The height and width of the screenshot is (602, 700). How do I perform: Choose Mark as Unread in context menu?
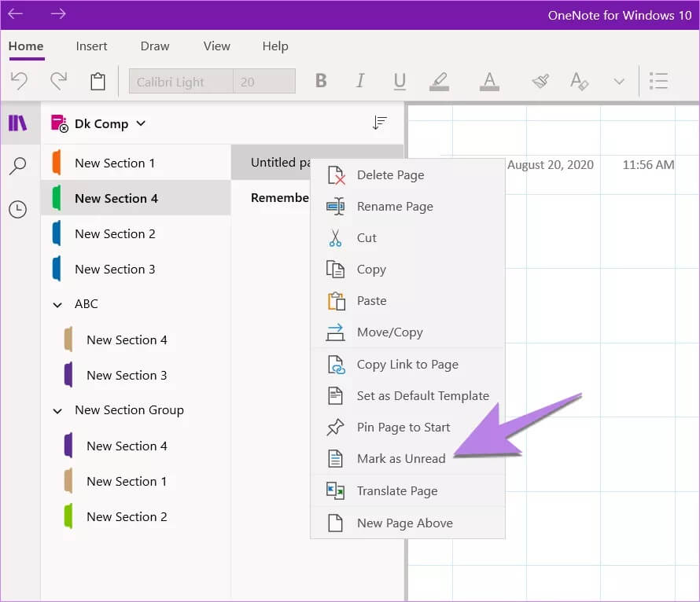[x=400, y=459]
